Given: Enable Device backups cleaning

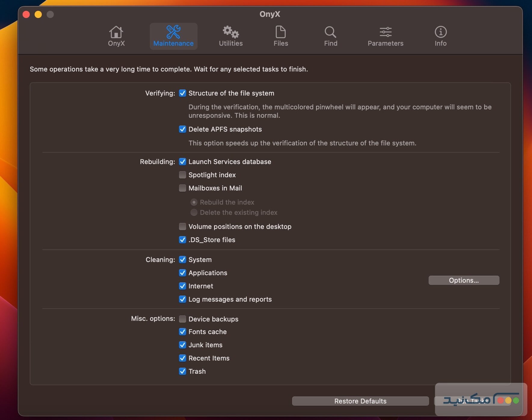Looking at the screenshot, I should (183, 319).
